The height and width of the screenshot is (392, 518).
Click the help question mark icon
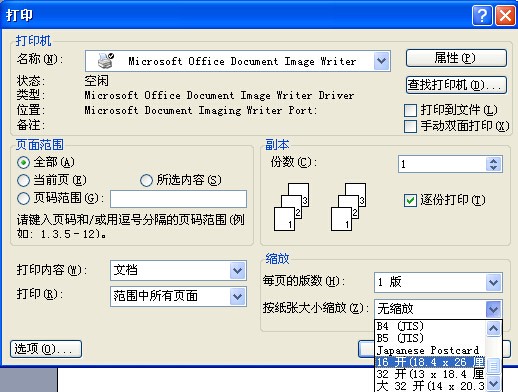[x=482, y=15]
